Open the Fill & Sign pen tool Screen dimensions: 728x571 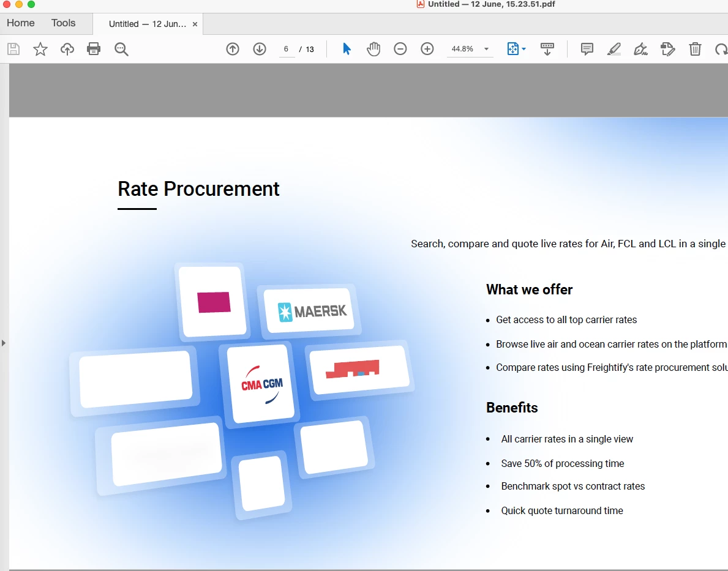click(x=640, y=49)
